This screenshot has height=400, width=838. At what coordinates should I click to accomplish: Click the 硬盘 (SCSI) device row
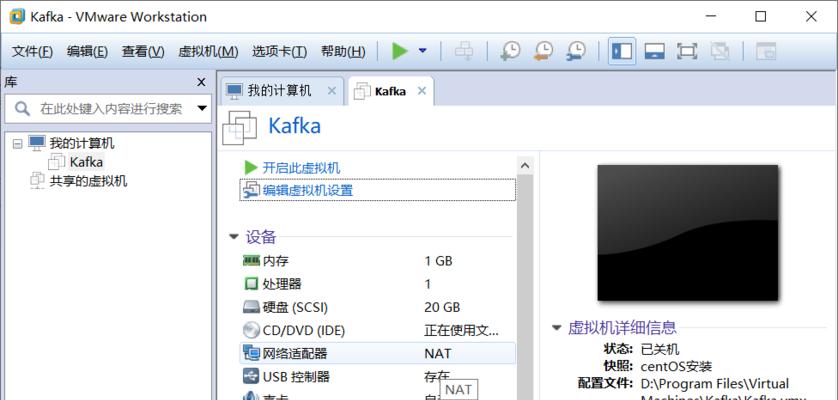pos(377,307)
